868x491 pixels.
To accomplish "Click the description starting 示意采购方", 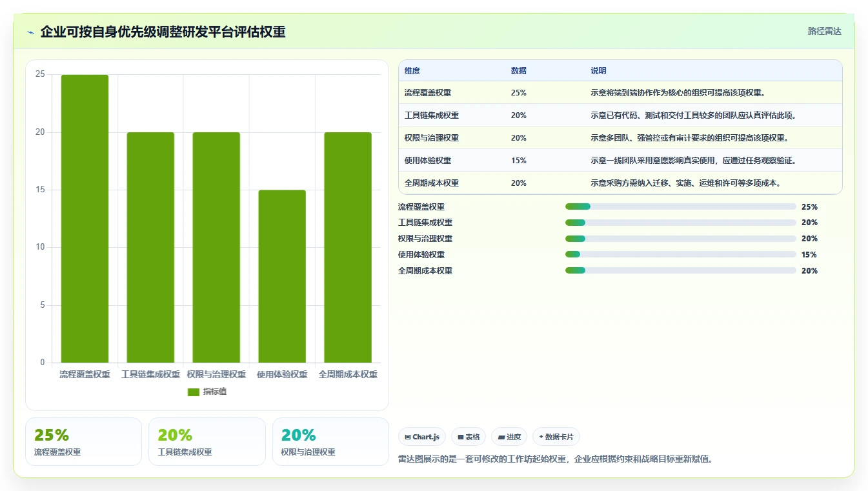I will [687, 183].
